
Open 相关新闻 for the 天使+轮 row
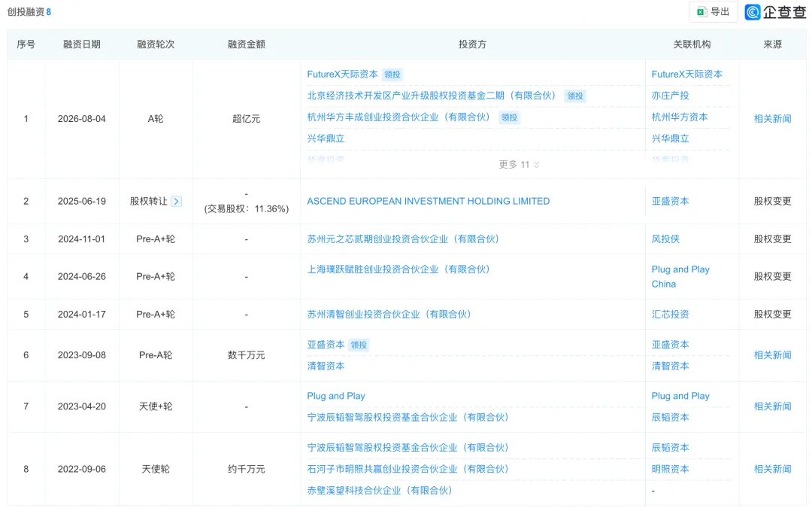[x=772, y=406]
